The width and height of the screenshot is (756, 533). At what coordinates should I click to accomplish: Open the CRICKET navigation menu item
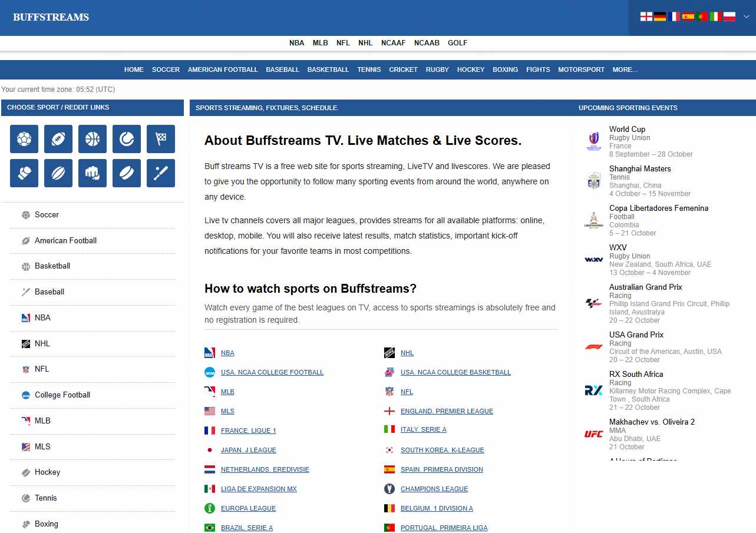tap(403, 69)
